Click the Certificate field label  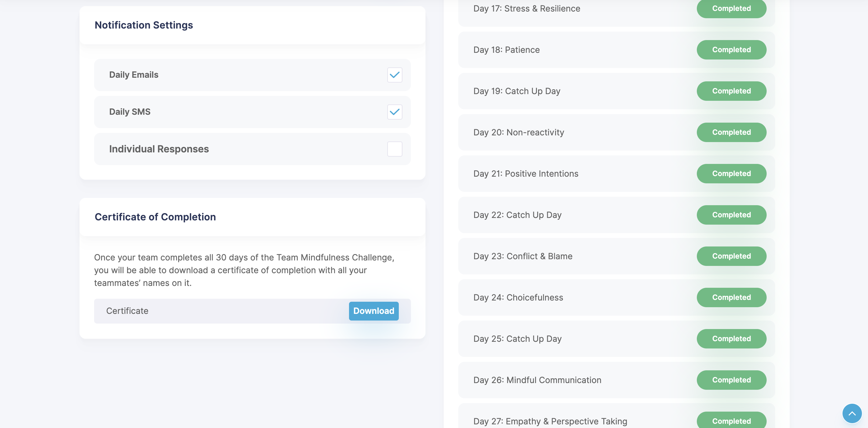pos(127,311)
